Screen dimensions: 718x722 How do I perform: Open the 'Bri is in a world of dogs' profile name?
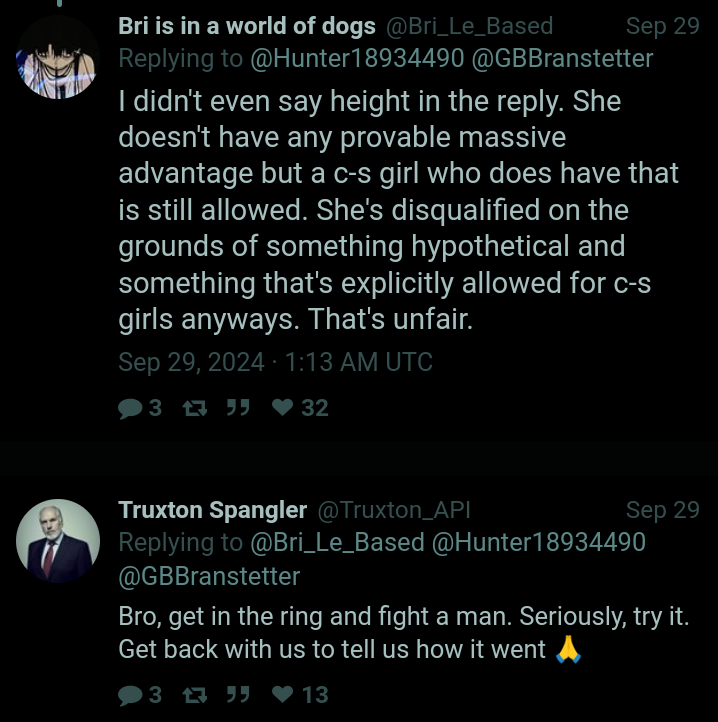(x=247, y=26)
